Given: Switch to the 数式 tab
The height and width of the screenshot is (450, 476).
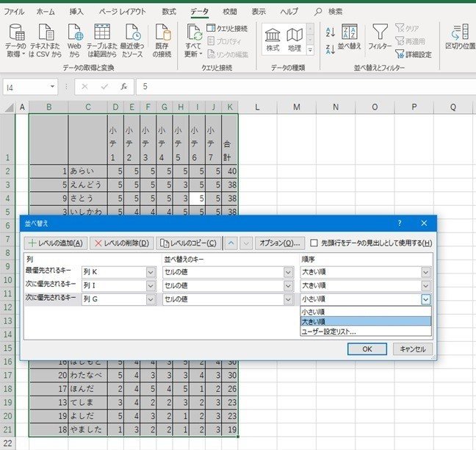Looking at the screenshot, I should click(x=169, y=12).
